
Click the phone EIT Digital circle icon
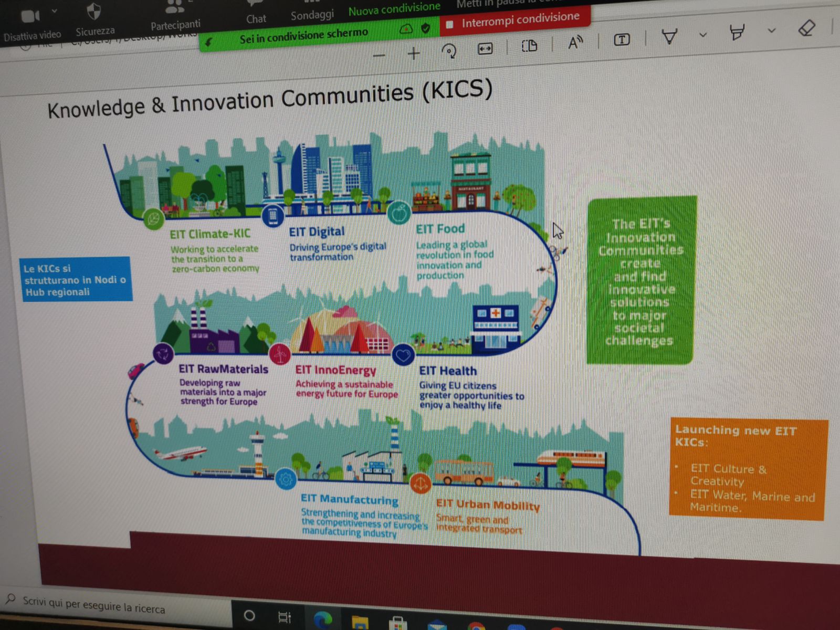pos(273,215)
